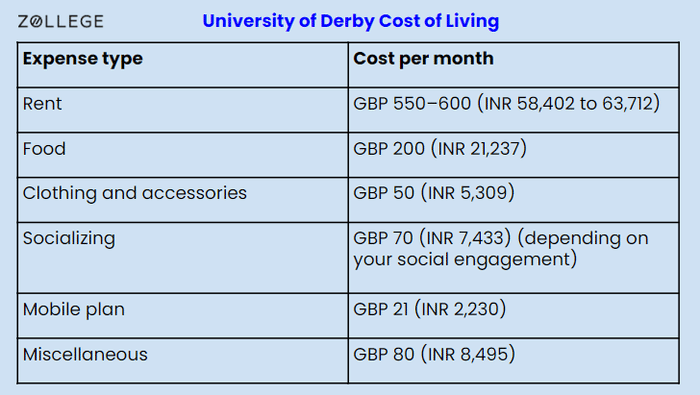Select the Cost per month header cell
The height and width of the screenshot is (395, 700).
click(513, 65)
